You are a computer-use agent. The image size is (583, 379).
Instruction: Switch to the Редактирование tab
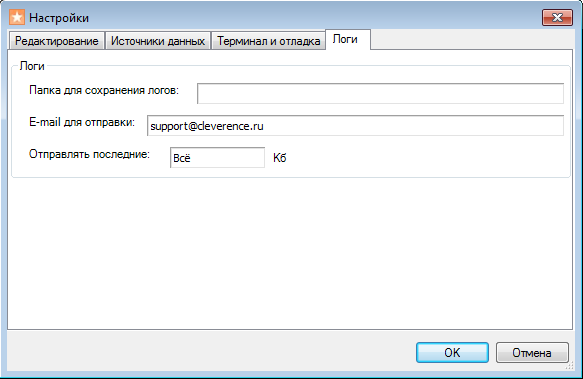point(57,41)
